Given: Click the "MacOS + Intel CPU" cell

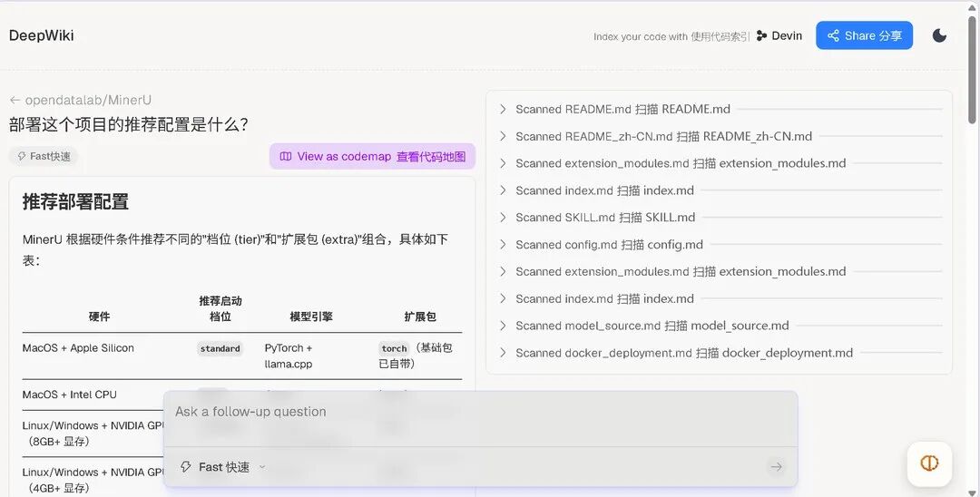Looking at the screenshot, I should (69, 395).
